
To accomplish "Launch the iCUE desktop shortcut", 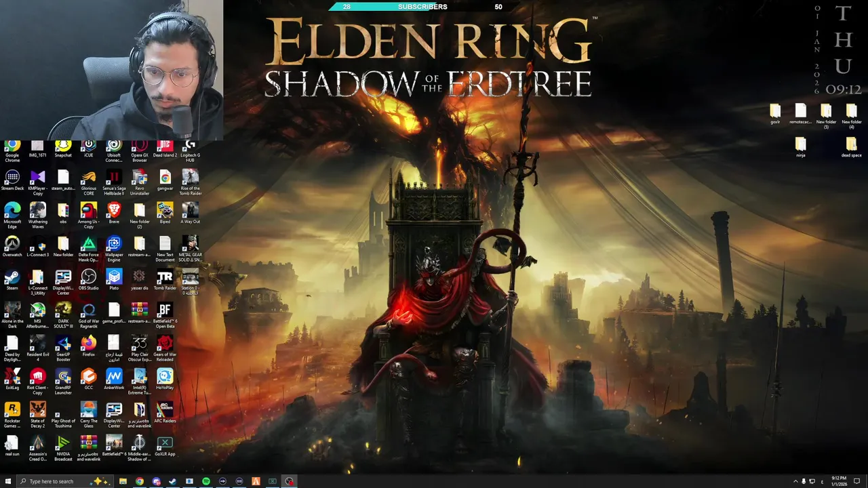I will (88, 150).
